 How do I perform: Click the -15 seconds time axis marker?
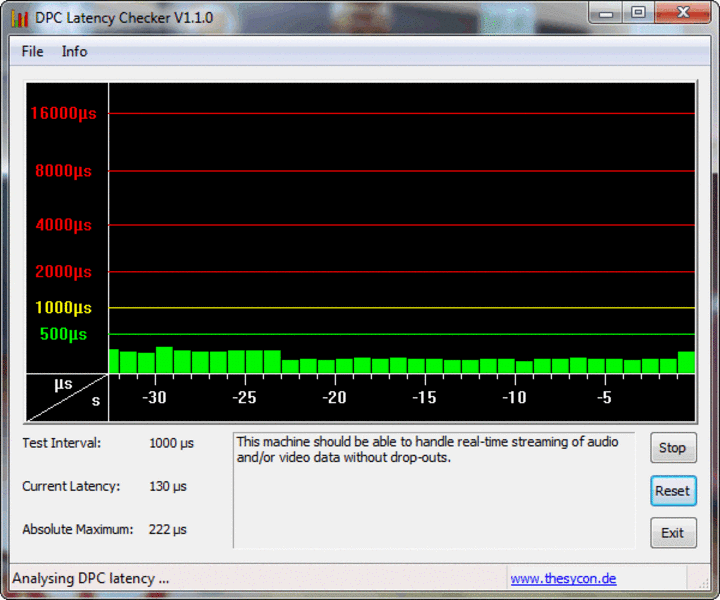[424, 398]
